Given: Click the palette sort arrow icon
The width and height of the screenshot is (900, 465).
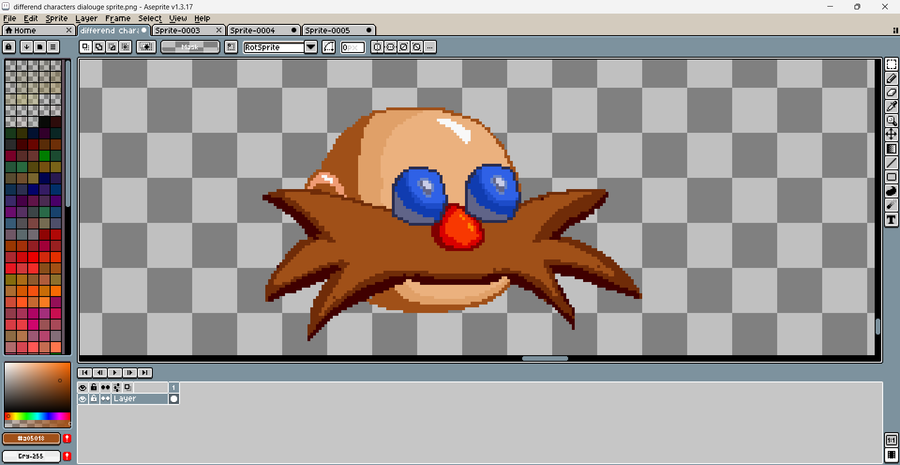Looking at the screenshot, I should click(x=26, y=47).
